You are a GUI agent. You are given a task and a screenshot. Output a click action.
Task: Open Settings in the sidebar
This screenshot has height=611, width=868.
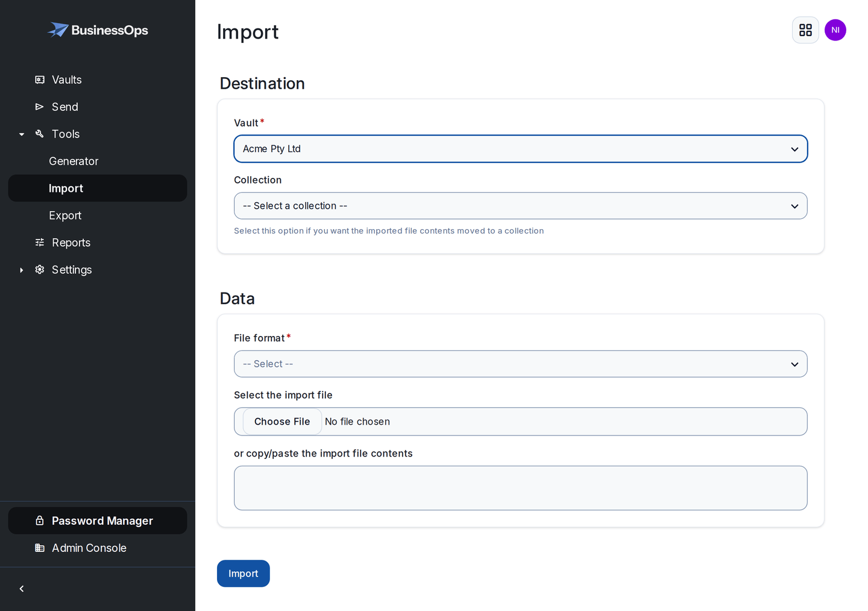point(72,270)
